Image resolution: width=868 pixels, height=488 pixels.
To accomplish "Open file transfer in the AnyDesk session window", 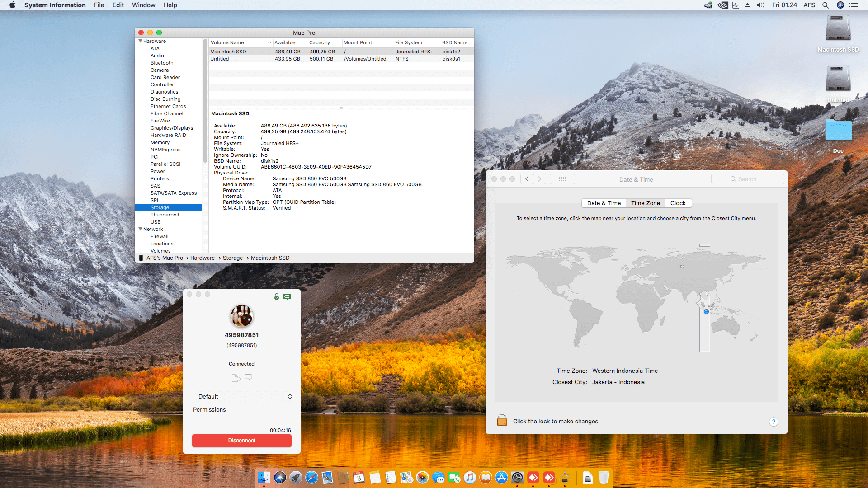I will coord(236,377).
